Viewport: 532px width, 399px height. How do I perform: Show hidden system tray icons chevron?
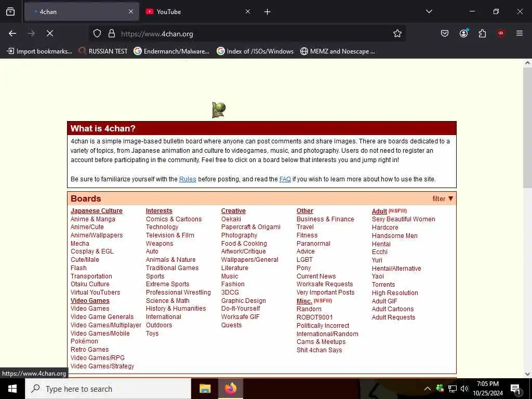click(x=428, y=389)
